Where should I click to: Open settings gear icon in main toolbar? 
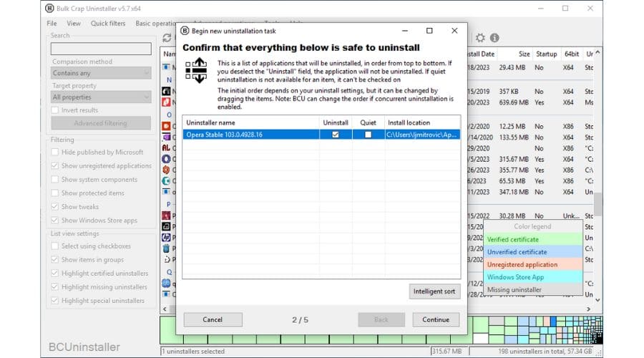480,38
